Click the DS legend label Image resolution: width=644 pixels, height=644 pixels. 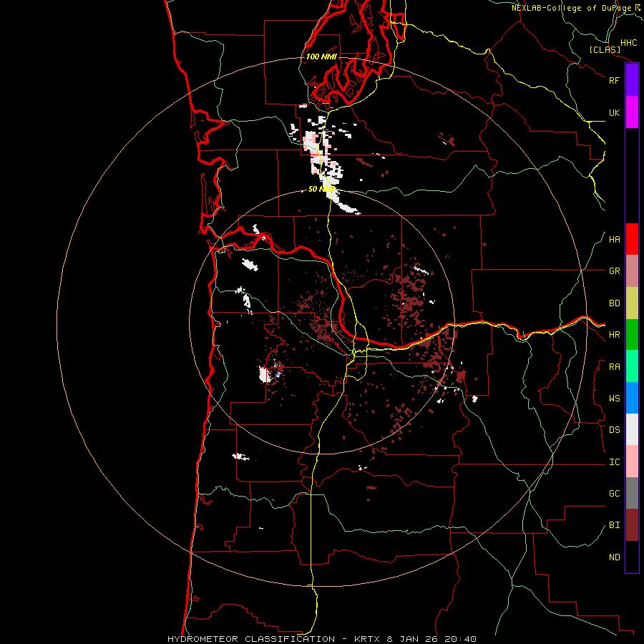tap(614, 430)
